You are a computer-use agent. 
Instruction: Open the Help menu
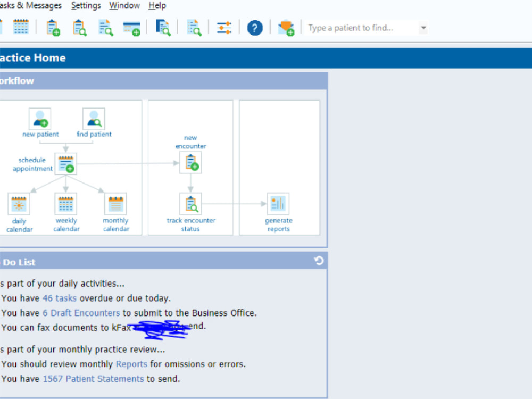[157, 5]
